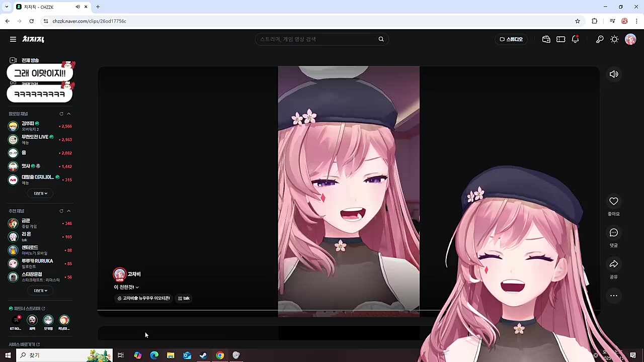Expand more following channels with 더보기
The image size is (644, 362).
(x=40, y=193)
